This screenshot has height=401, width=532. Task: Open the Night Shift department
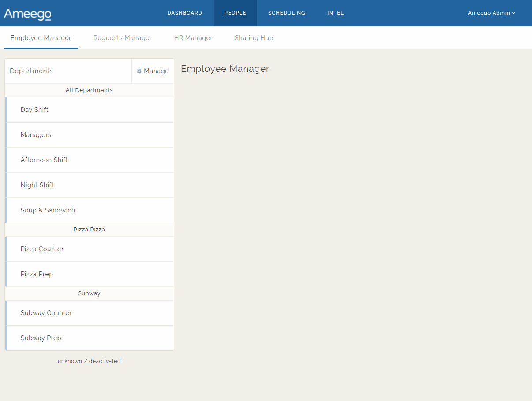pyautogui.click(x=37, y=185)
